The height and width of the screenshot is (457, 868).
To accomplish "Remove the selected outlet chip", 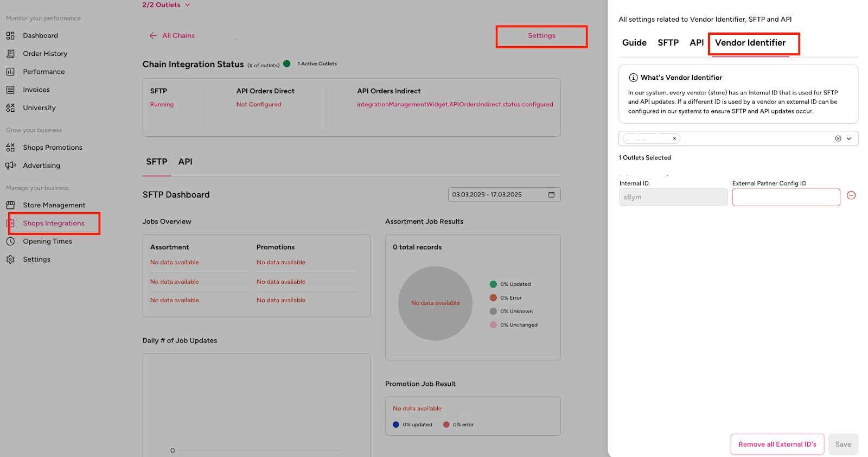I will pos(674,139).
